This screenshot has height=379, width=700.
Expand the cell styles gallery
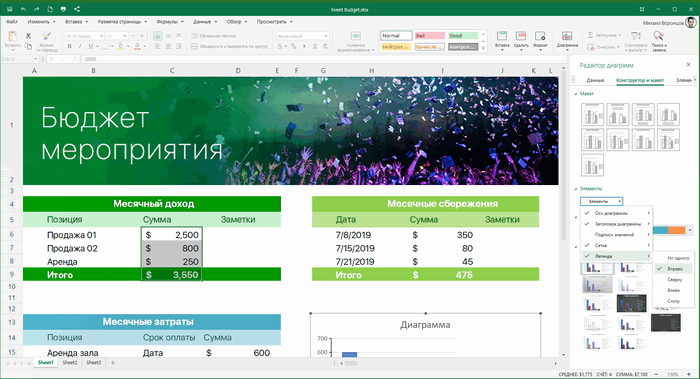pos(483,47)
